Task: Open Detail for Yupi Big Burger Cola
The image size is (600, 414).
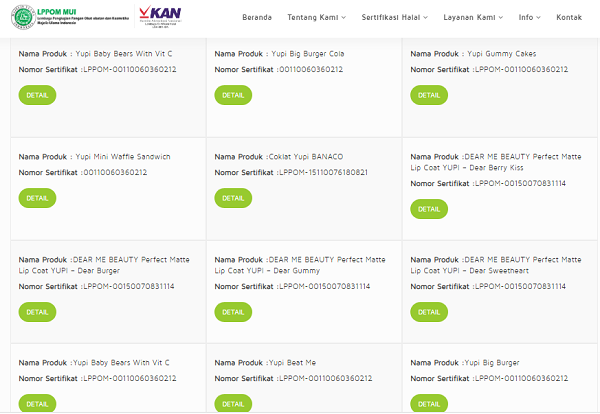Action: pyautogui.click(x=233, y=95)
